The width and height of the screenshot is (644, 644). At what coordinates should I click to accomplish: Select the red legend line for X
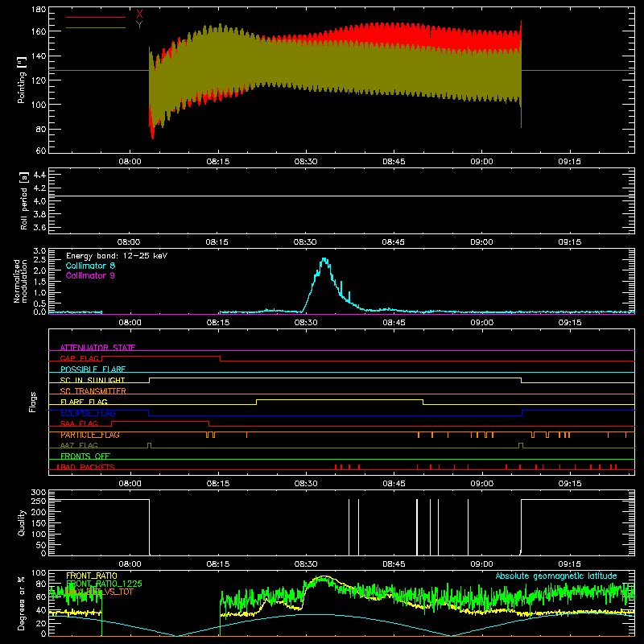[x=96, y=17]
